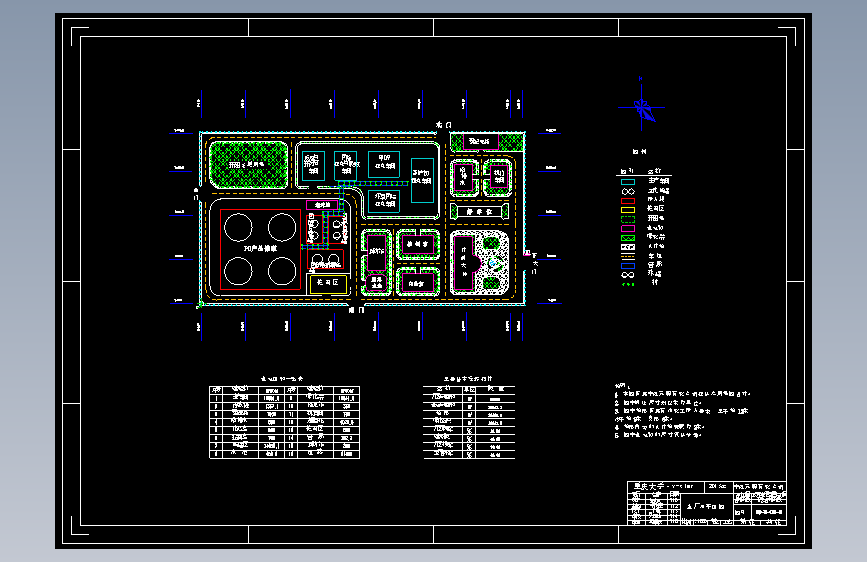Select the tall cyan workshop rectangle
Viewport: 867px width, 562px height.
(x=422, y=180)
